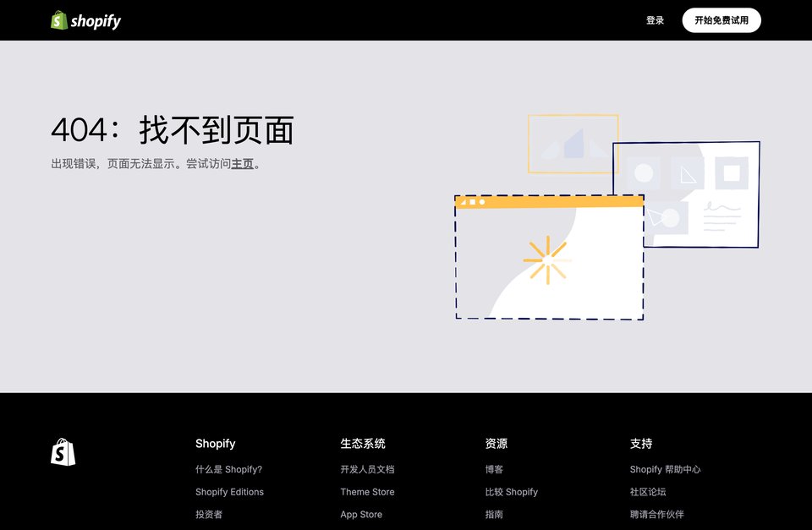Click the 支持 footer column heading
Viewport: 812px width, 530px height.
[x=641, y=444]
